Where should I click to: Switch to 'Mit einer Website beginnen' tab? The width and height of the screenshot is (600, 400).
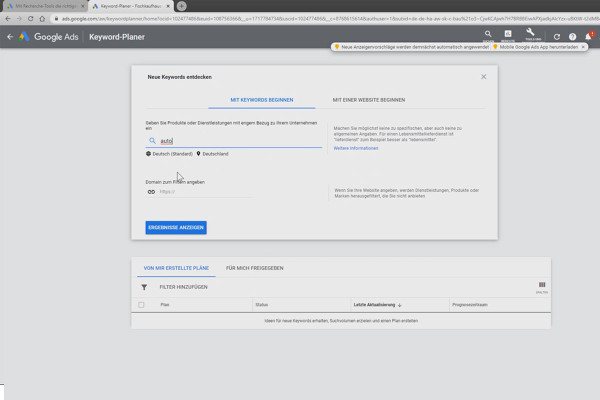(x=368, y=100)
